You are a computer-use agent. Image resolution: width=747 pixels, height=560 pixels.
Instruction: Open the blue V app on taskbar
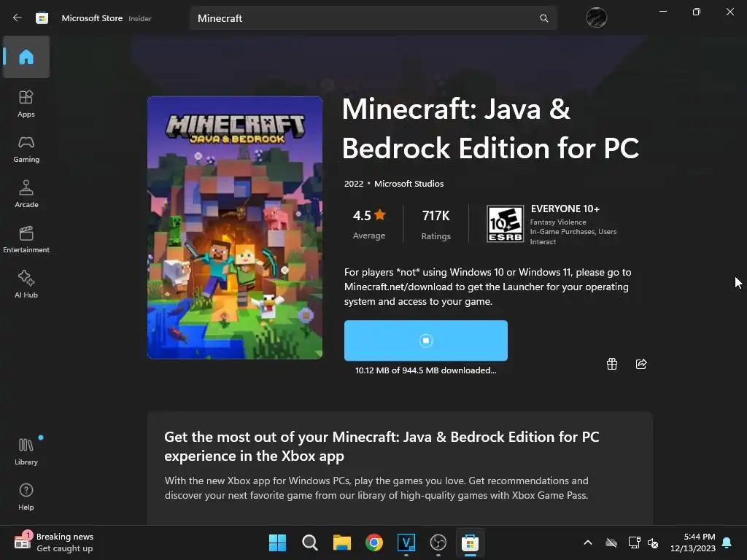pyautogui.click(x=406, y=542)
